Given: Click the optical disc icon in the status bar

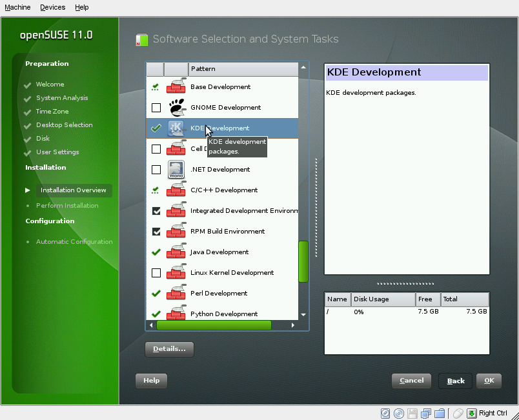Looking at the screenshot, I should tap(399, 413).
